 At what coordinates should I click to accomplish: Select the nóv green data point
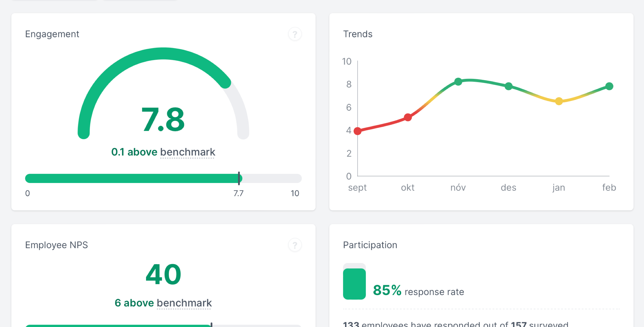[458, 82]
